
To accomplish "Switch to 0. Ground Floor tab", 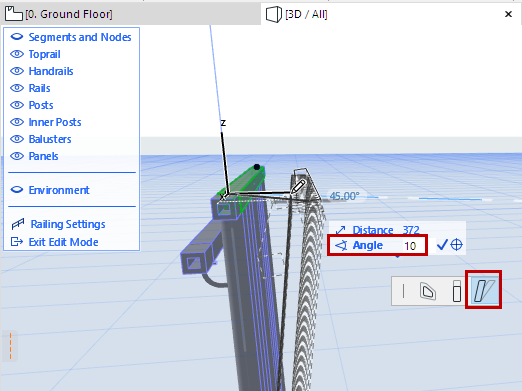I will click(130, 14).
